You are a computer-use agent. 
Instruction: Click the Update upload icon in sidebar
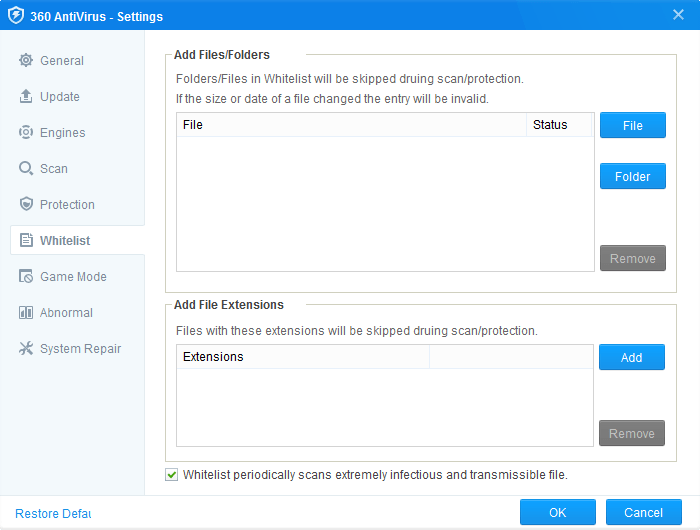(26, 97)
